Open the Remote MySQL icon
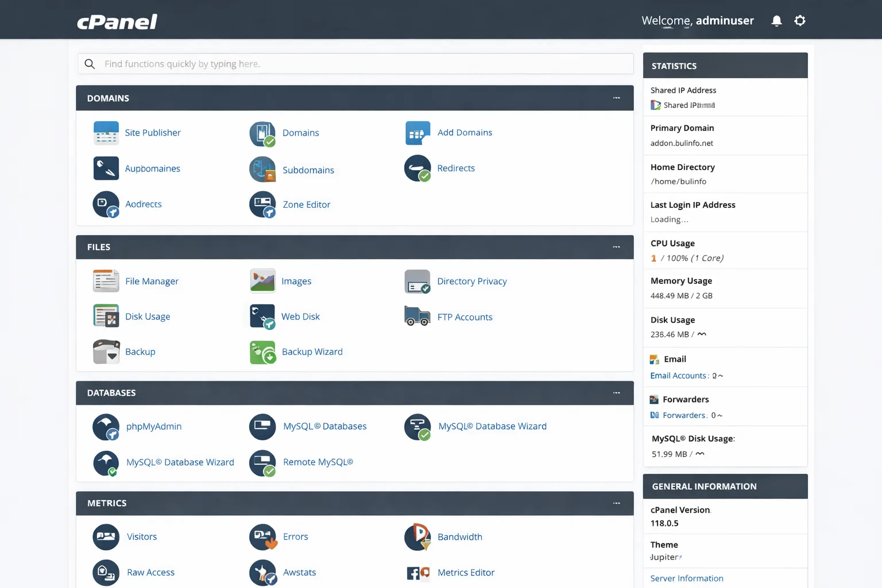The height and width of the screenshot is (588, 882). (262, 463)
